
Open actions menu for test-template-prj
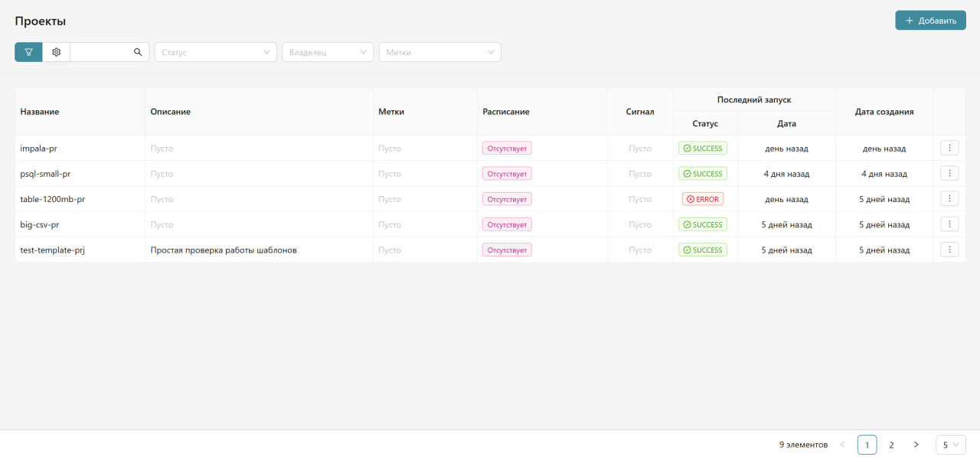coord(949,249)
